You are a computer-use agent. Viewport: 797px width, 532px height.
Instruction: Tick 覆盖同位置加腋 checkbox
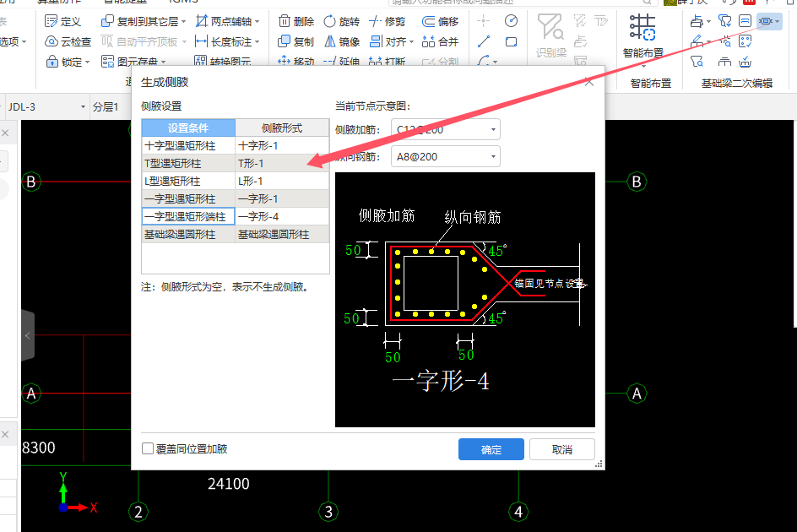pyautogui.click(x=148, y=448)
